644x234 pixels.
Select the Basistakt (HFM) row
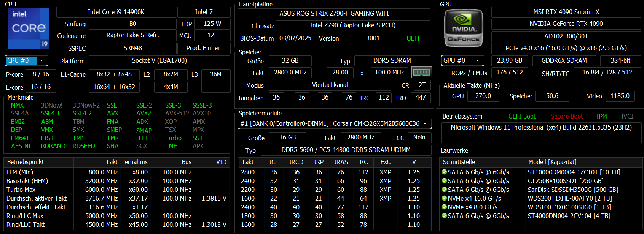click(116, 181)
